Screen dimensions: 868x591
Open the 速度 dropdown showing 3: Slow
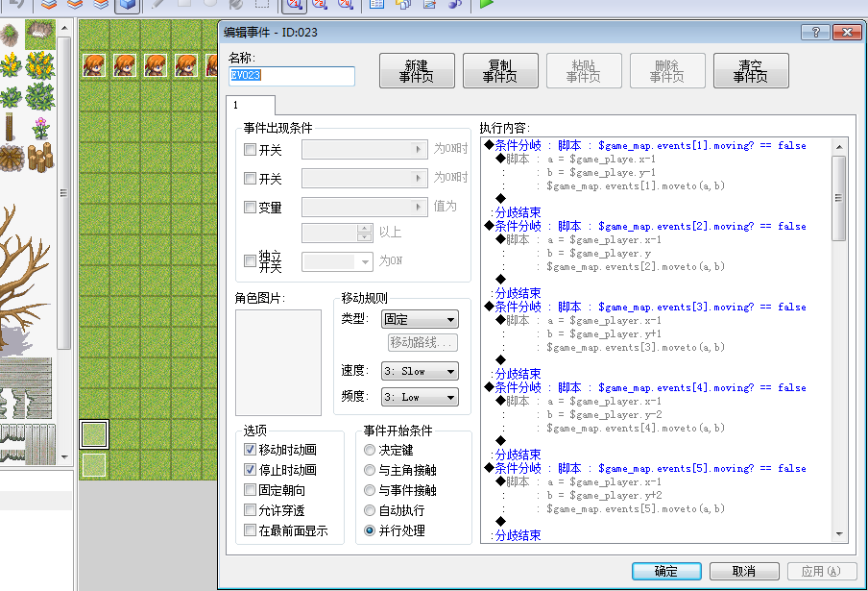point(420,371)
